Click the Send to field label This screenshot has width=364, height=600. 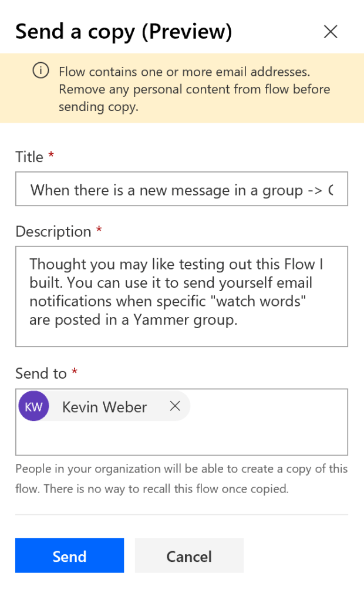[39, 373]
